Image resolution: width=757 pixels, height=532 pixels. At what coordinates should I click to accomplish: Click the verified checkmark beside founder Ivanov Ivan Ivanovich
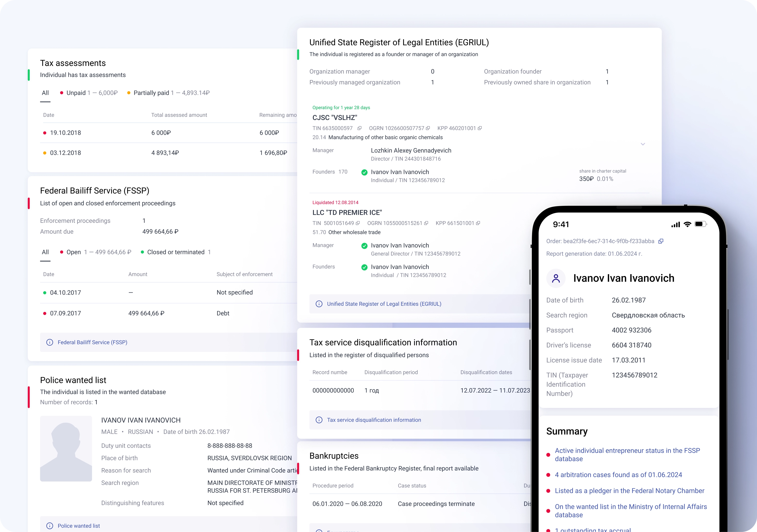pos(364,172)
